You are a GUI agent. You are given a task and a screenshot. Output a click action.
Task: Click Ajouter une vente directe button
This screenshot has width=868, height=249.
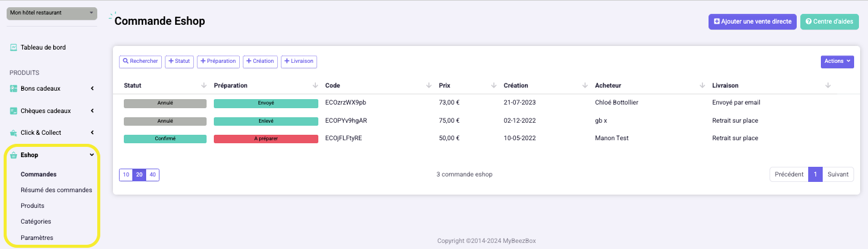(753, 22)
